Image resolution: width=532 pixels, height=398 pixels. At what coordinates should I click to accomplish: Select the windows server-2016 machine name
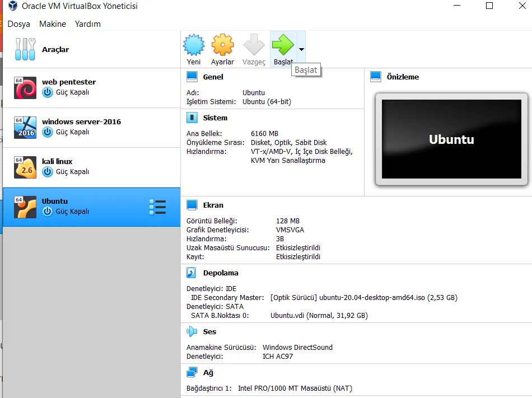81,121
